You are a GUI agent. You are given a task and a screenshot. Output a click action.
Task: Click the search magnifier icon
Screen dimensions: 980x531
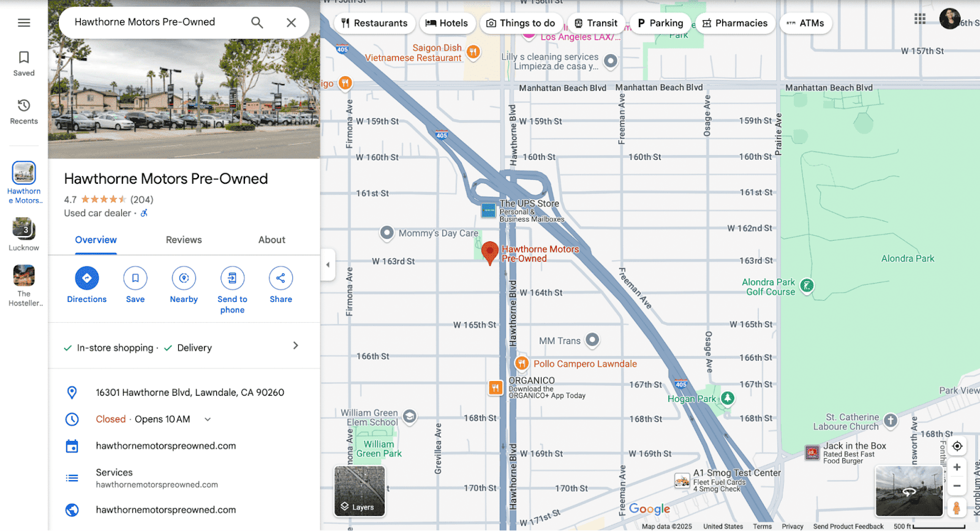tap(257, 23)
